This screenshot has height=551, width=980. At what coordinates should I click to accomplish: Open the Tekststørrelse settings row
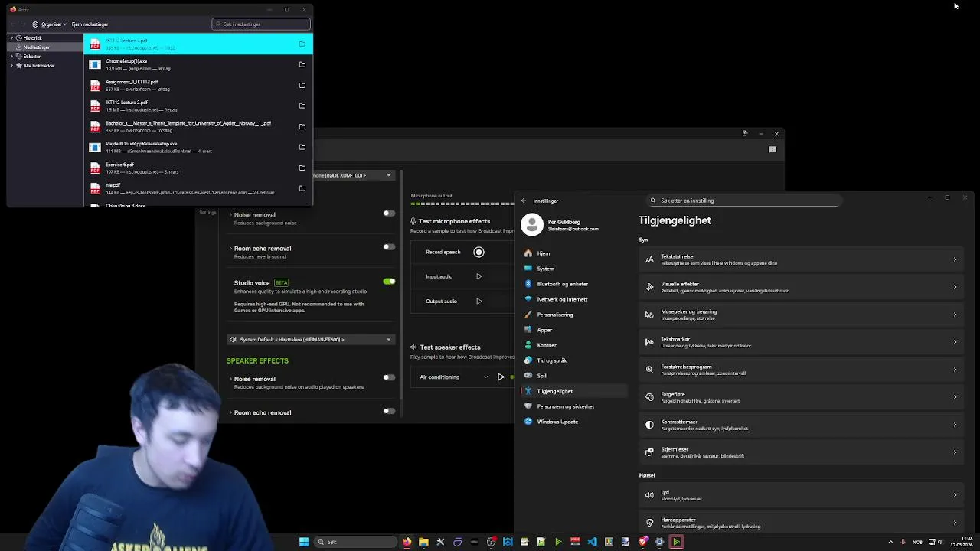(802, 259)
